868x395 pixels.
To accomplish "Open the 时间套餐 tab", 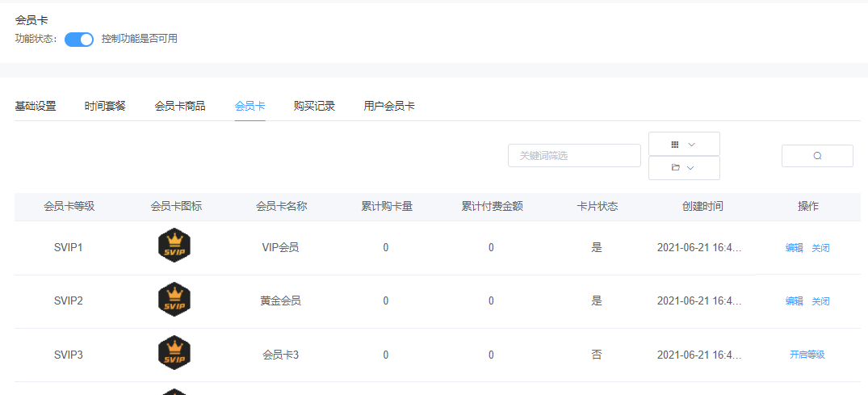I will point(105,106).
